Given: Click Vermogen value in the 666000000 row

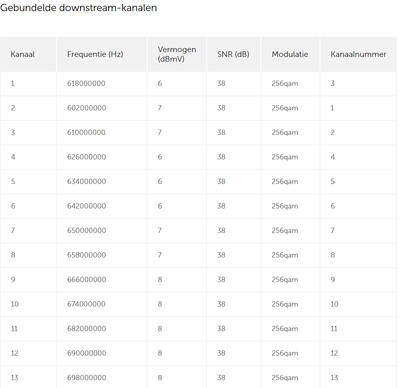Looking at the screenshot, I should click(160, 279).
